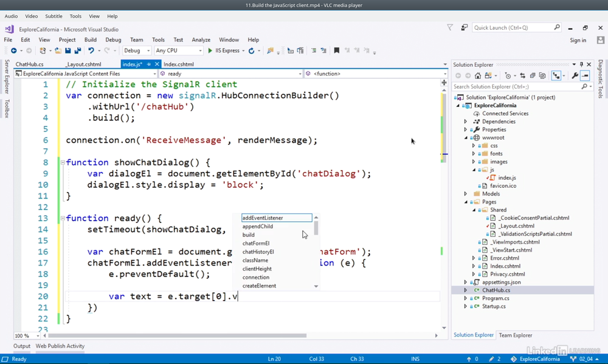This screenshot has width=608, height=364.
Task: Click the Save All toolbar icon
Action: tap(77, 51)
